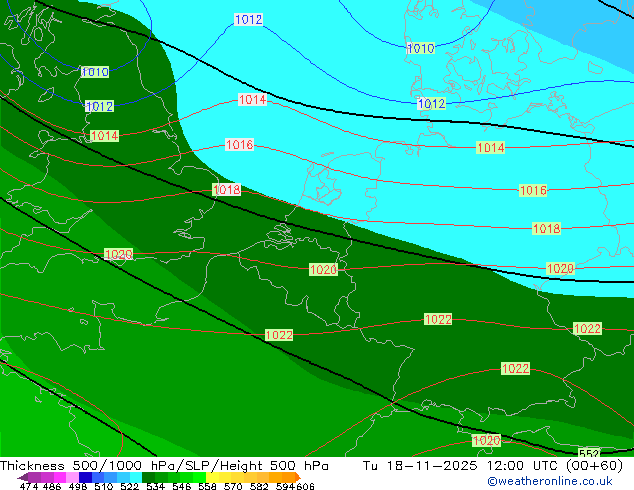
Task: Click the 1012 label at the map top
Action: click(249, 19)
